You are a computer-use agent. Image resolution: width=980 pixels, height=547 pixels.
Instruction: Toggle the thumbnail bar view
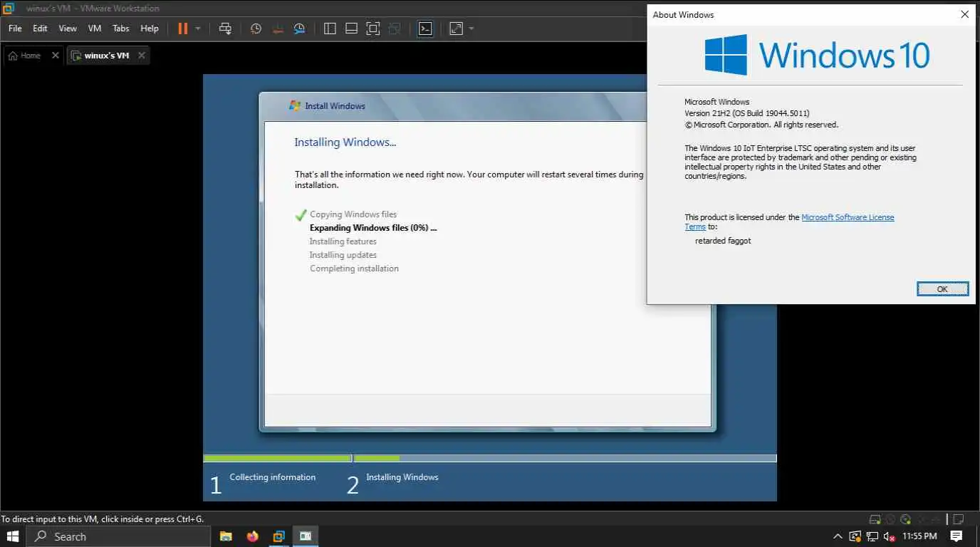click(351, 28)
